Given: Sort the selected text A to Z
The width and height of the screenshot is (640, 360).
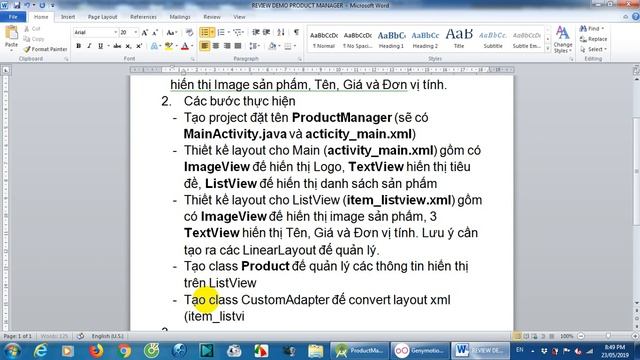Looking at the screenshot, I should tap(281, 32).
